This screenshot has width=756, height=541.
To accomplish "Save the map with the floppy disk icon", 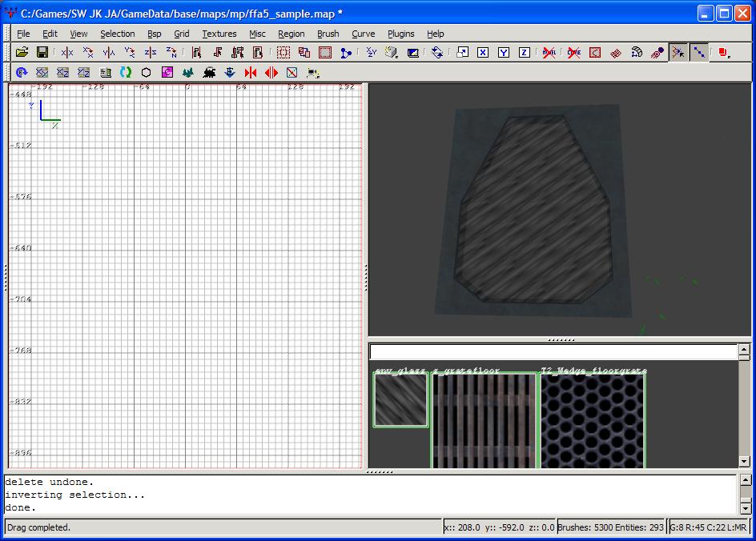I will tap(42, 52).
